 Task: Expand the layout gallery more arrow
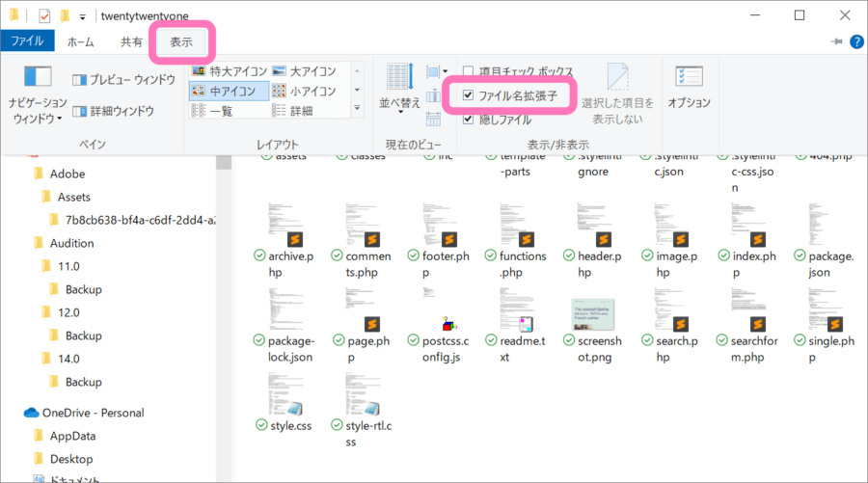coord(357,108)
